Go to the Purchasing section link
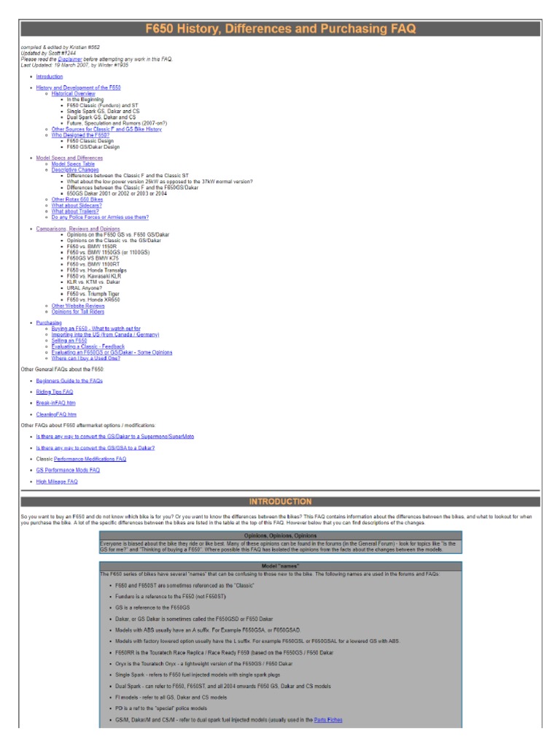Image resolution: width=560 pixels, height=747 pixels. [49, 322]
